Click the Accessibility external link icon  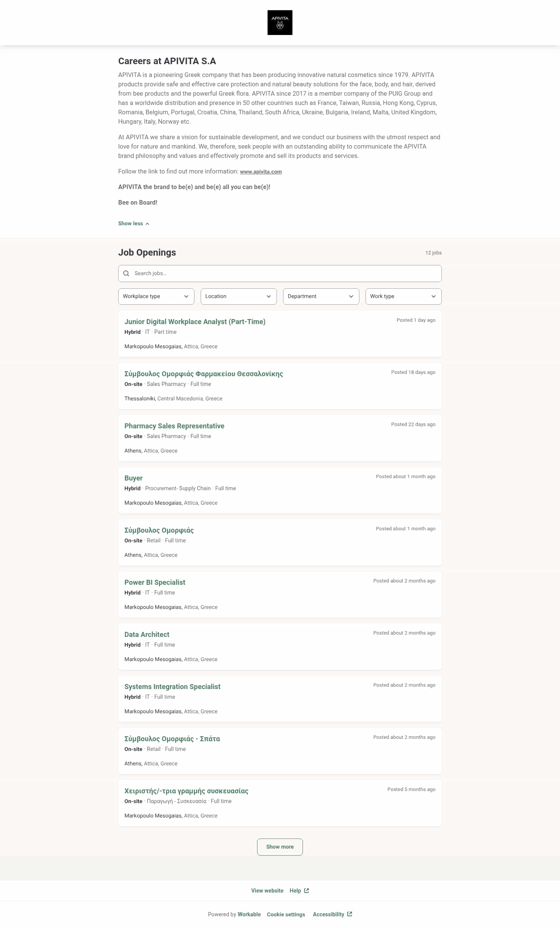[x=350, y=914]
